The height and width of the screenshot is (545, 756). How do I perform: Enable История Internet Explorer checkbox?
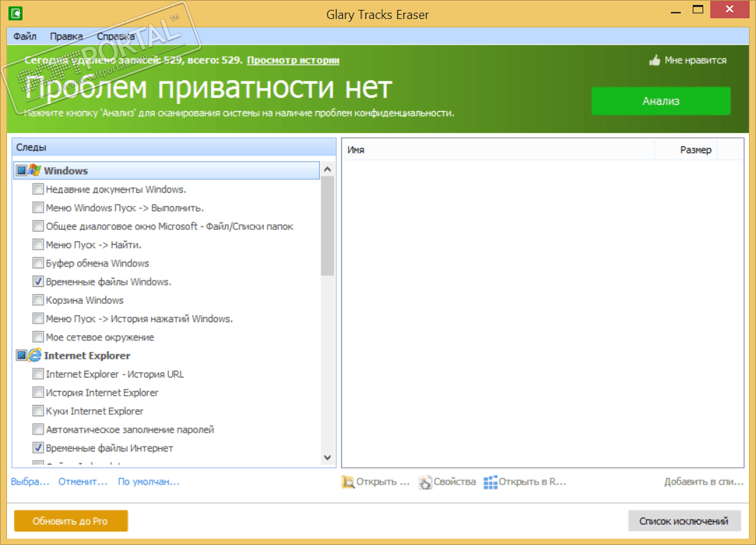[38, 392]
